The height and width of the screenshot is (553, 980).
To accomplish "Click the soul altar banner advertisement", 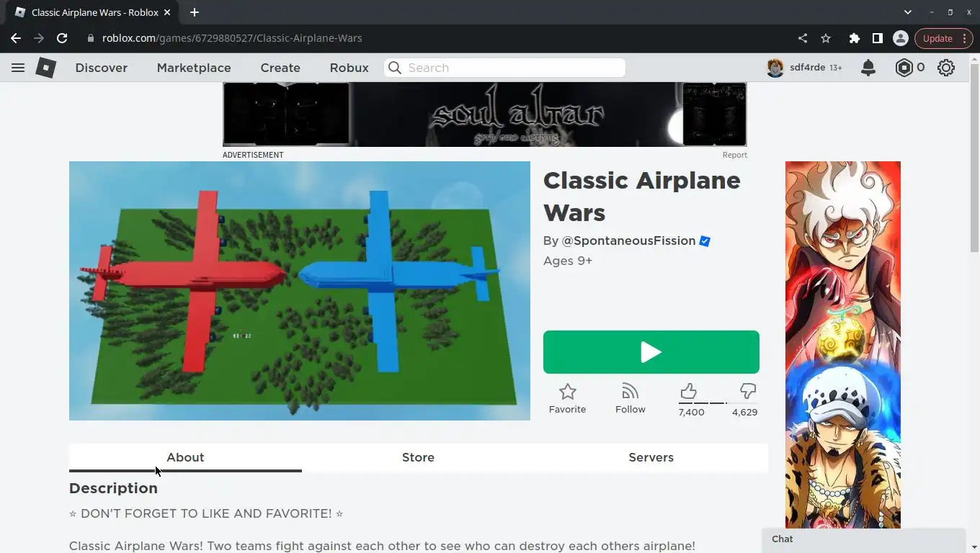I will click(484, 114).
